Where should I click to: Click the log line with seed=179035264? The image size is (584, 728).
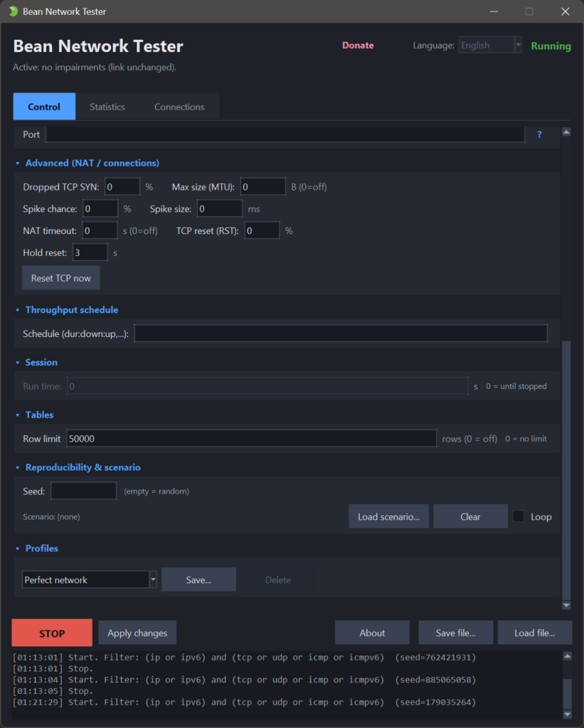245,702
